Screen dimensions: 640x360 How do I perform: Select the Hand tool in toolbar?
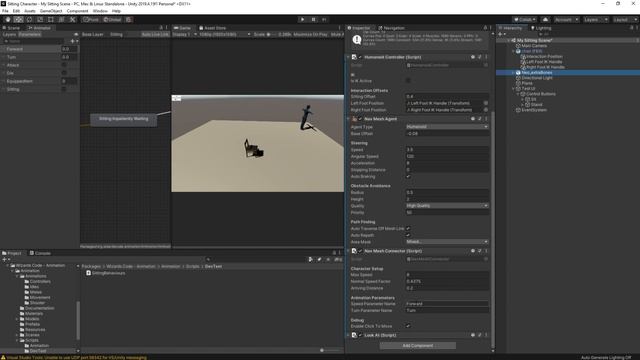click(7, 20)
